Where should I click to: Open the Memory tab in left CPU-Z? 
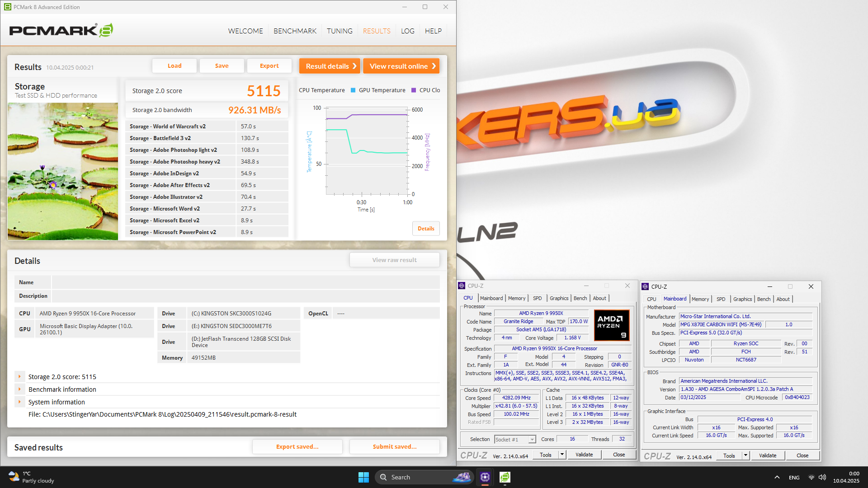pyautogui.click(x=516, y=298)
